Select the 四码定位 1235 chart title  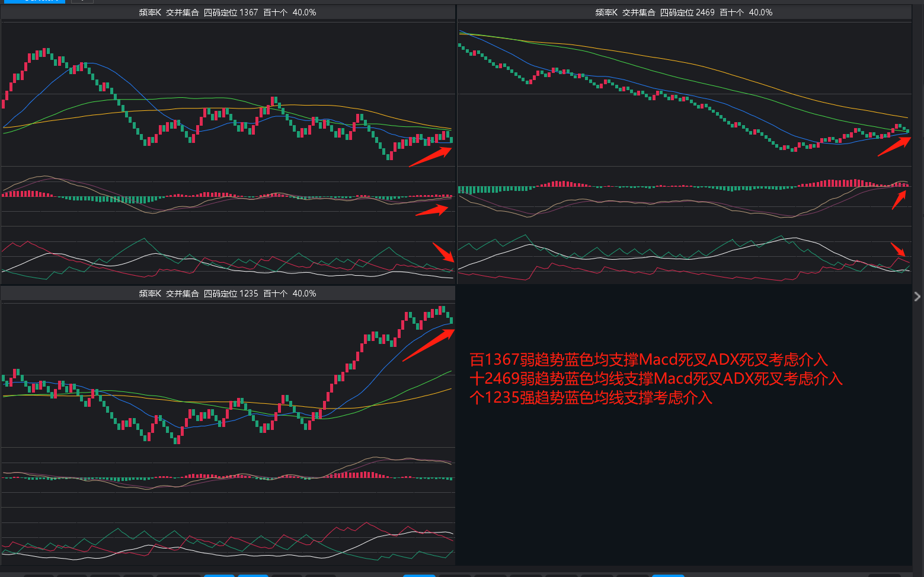coord(228,294)
